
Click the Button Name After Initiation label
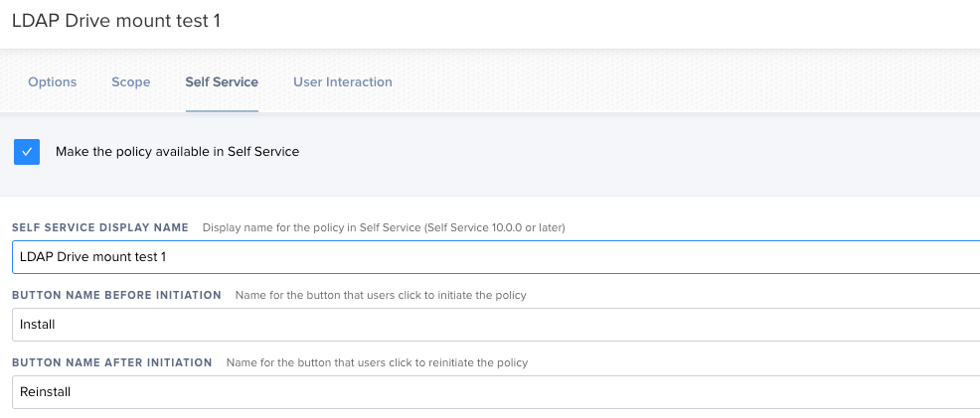pyautogui.click(x=112, y=362)
